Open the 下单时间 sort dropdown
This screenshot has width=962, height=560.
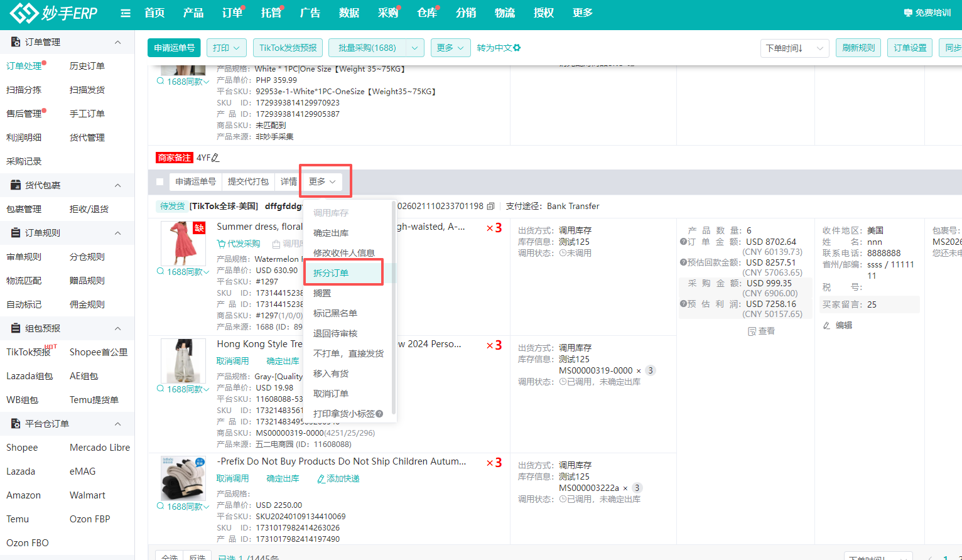(x=794, y=48)
